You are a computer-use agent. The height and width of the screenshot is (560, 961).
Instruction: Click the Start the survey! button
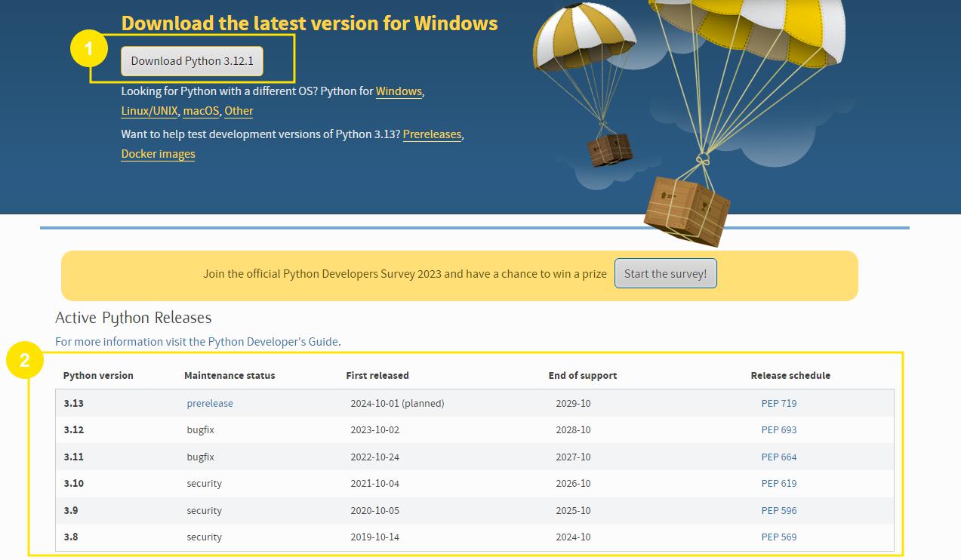(666, 273)
